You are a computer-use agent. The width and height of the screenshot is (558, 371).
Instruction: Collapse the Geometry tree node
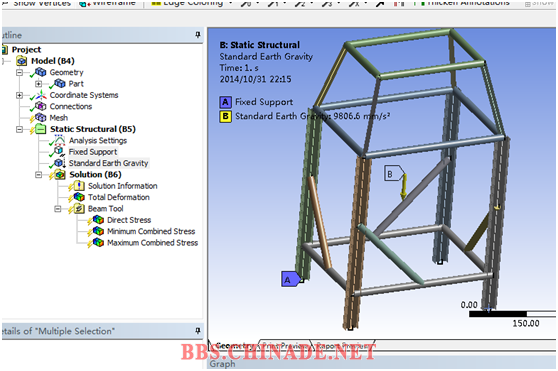pos(19,72)
